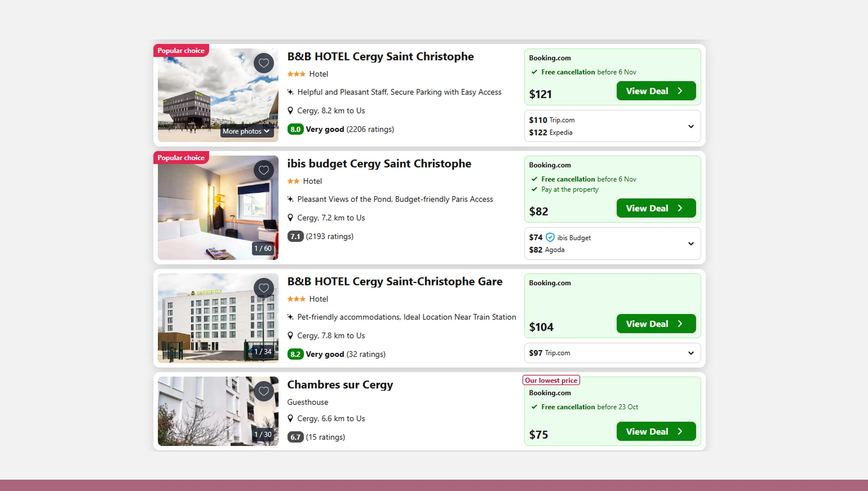Viewport: 868px width, 491px height.
Task: Click the location pin for Chambres sur Cergy
Action: [291, 418]
